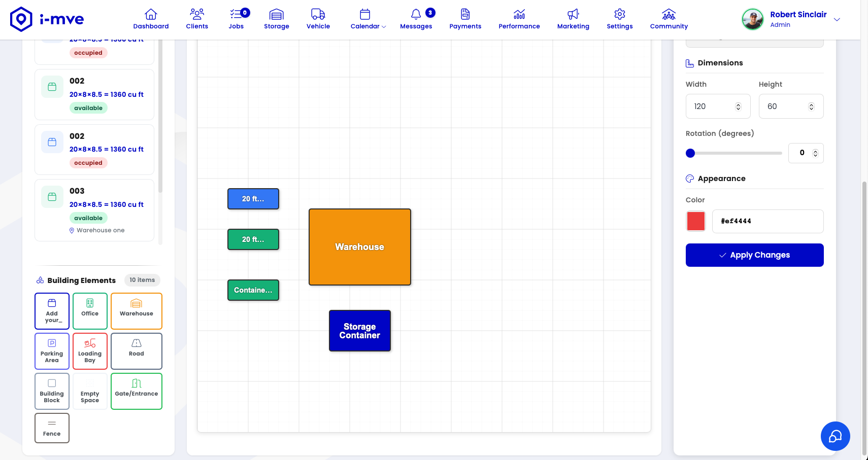Viewport: 868px width, 460px height.
Task: Click Robert Sinclair's profile avatar
Action: (753, 19)
